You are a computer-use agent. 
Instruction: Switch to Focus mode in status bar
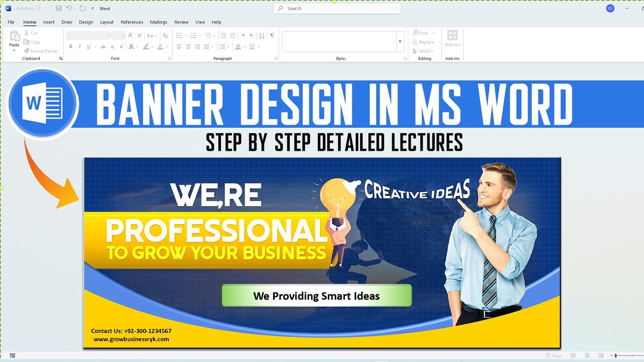click(x=554, y=356)
